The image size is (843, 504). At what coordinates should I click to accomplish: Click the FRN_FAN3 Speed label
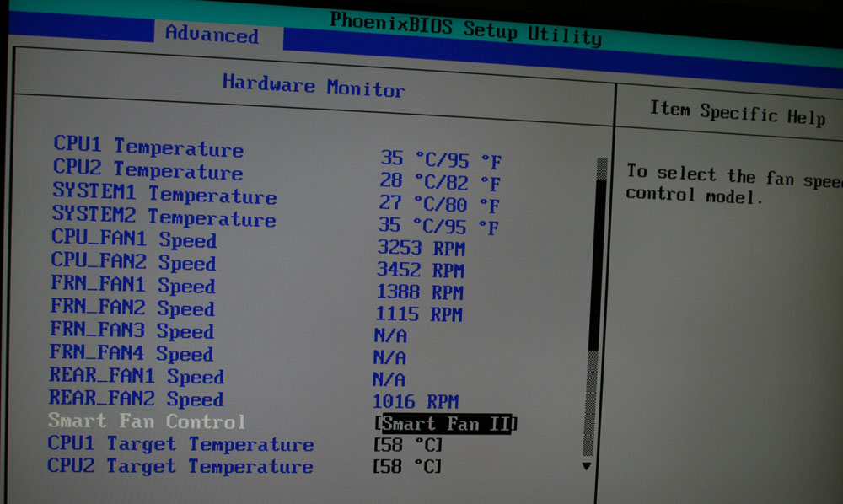click(132, 330)
